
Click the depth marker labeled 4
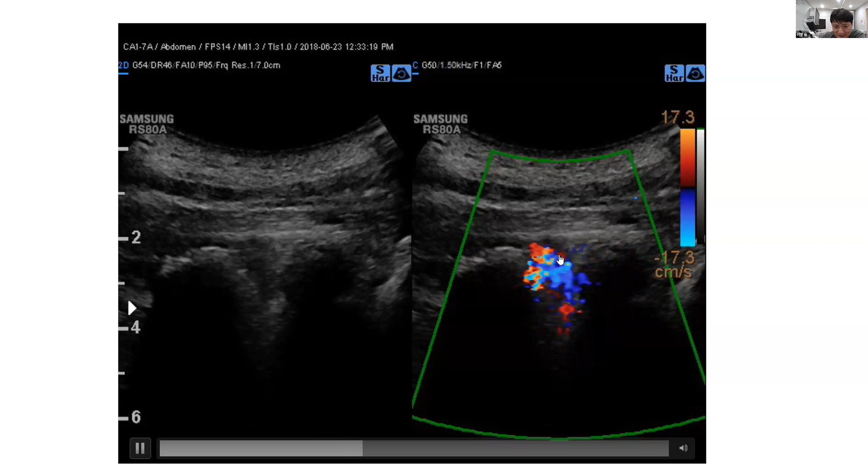(135, 327)
